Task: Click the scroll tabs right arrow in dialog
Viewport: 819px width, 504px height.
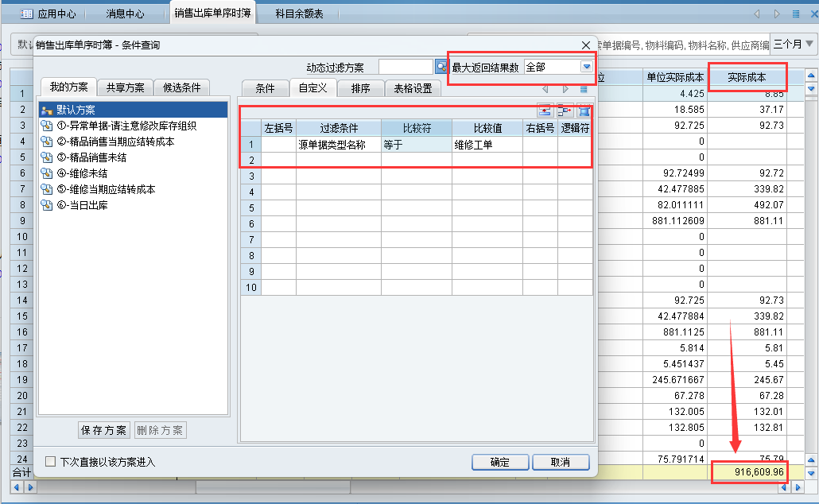Action: coord(565,89)
